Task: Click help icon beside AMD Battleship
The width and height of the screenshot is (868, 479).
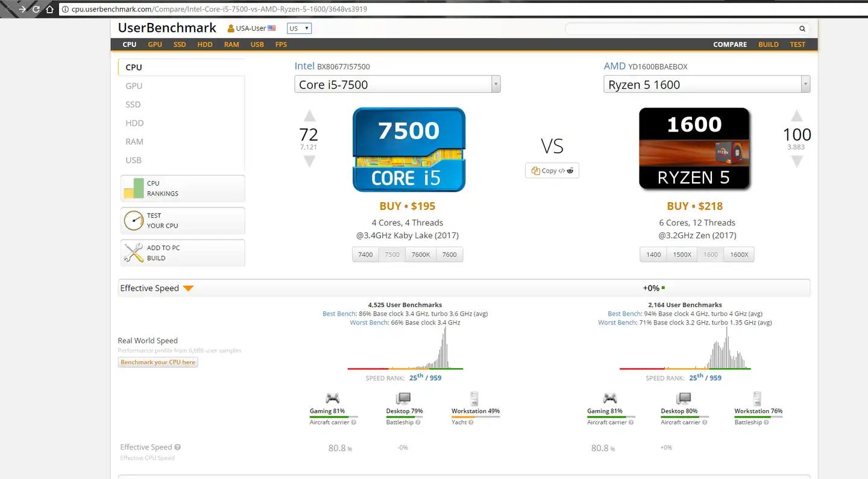Action: 766,422
